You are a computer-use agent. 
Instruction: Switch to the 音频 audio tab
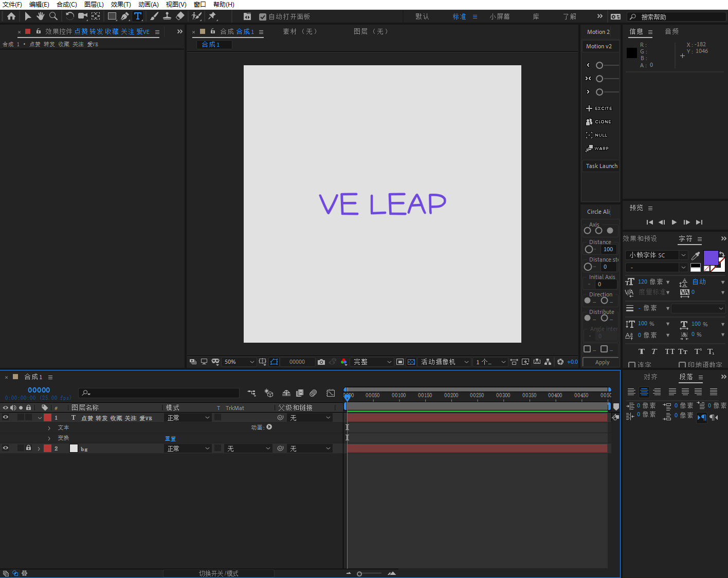pos(671,32)
